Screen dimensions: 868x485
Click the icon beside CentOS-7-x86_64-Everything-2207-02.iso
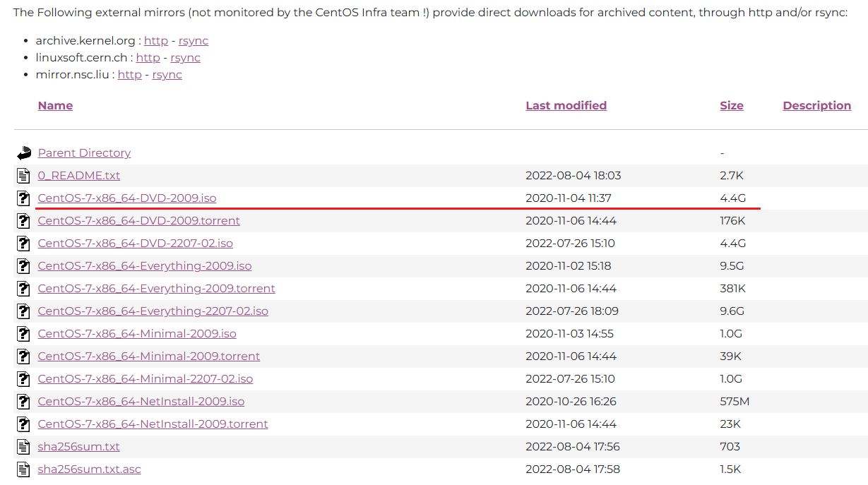pyautogui.click(x=24, y=311)
